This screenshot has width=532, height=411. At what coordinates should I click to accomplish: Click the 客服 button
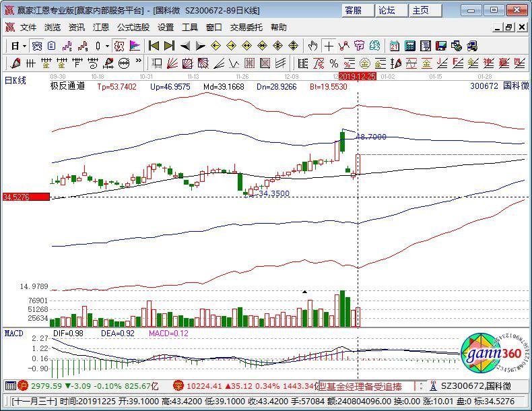pyautogui.click(x=358, y=11)
